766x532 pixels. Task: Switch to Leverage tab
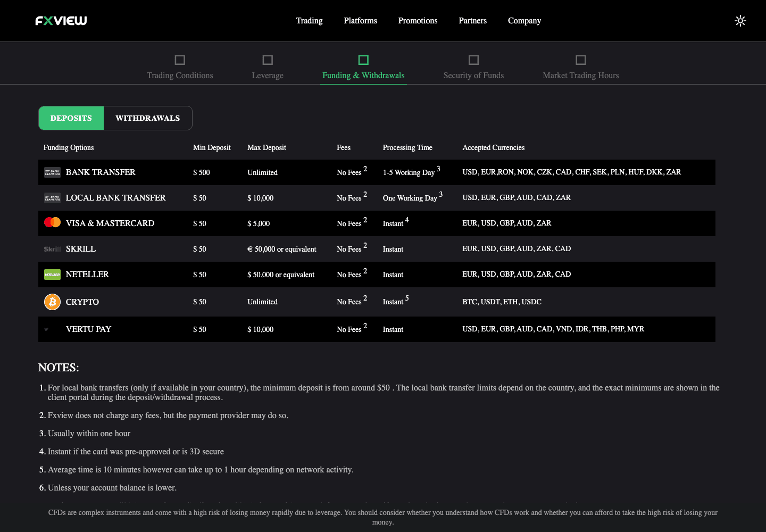[268, 76]
